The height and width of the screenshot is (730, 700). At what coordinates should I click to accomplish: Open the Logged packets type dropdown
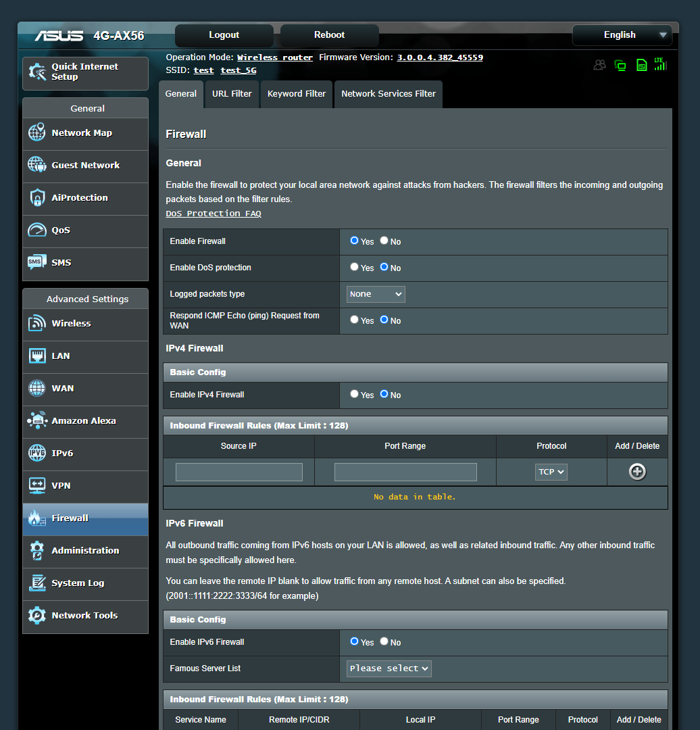click(376, 294)
